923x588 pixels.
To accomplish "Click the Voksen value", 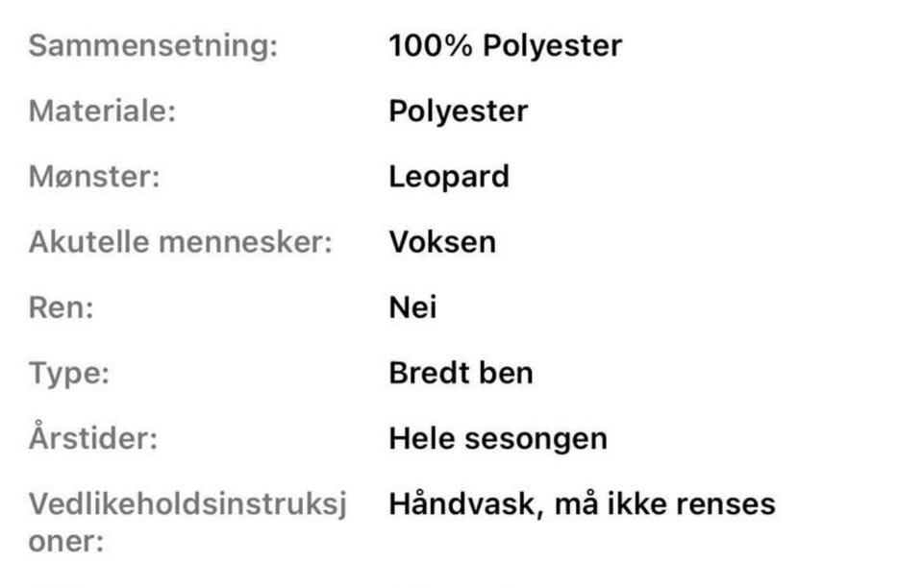I will [442, 242].
